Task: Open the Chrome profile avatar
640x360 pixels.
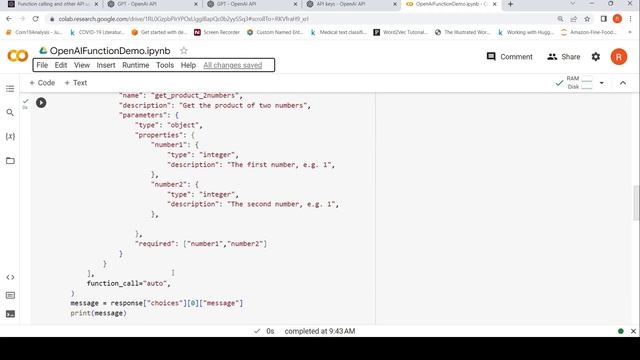Action: (x=617, y=19)
